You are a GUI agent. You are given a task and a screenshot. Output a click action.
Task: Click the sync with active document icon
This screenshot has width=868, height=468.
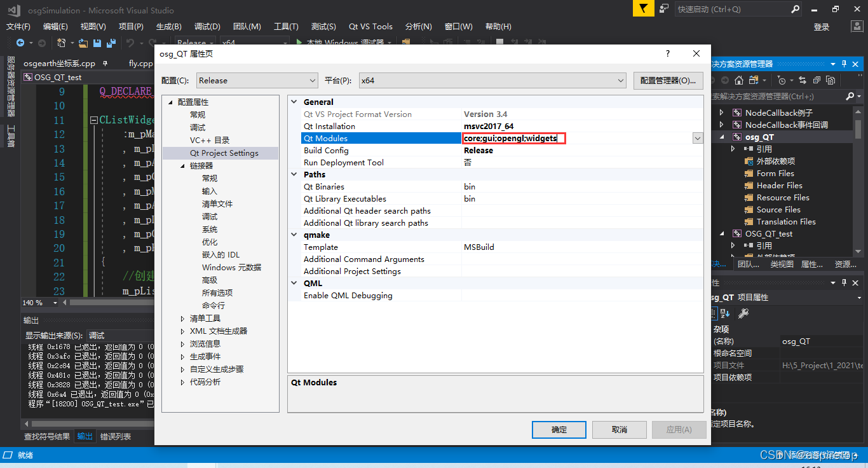(x=802, y=80)
